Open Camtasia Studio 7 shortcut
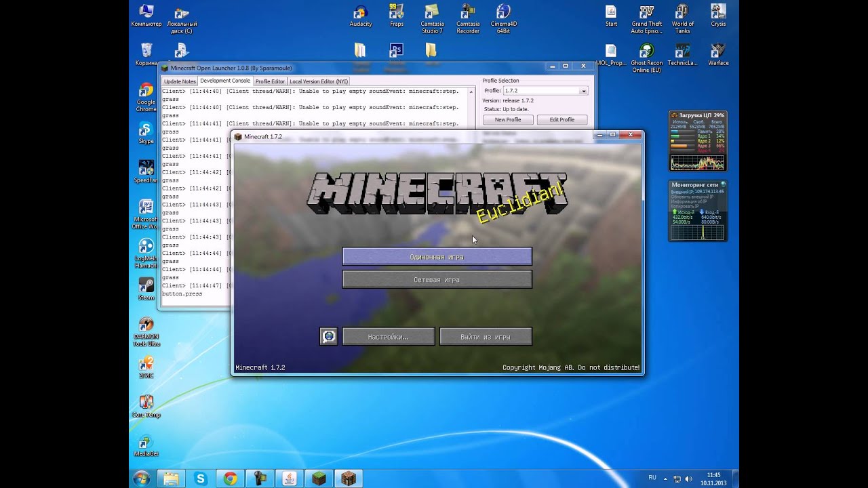The height and width of the screenshot is (488, 868). point(432,19)
